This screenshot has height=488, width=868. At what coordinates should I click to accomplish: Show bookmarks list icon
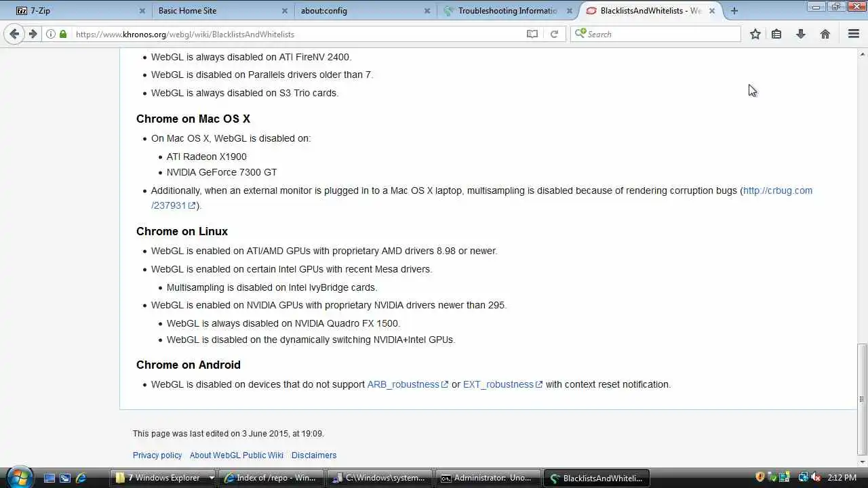pyautogui.click(x=777, y=34)
